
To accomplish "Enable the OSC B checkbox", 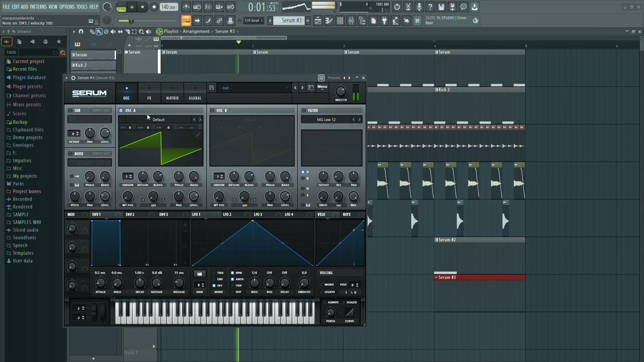I will click(212, 110).
